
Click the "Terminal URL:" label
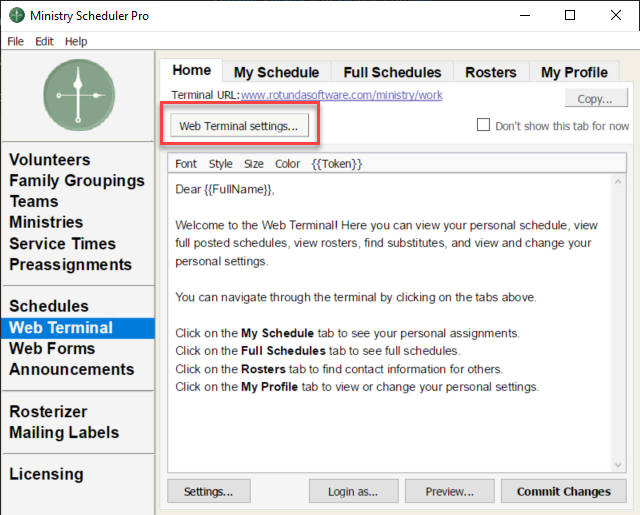click(x=205, y=95)
